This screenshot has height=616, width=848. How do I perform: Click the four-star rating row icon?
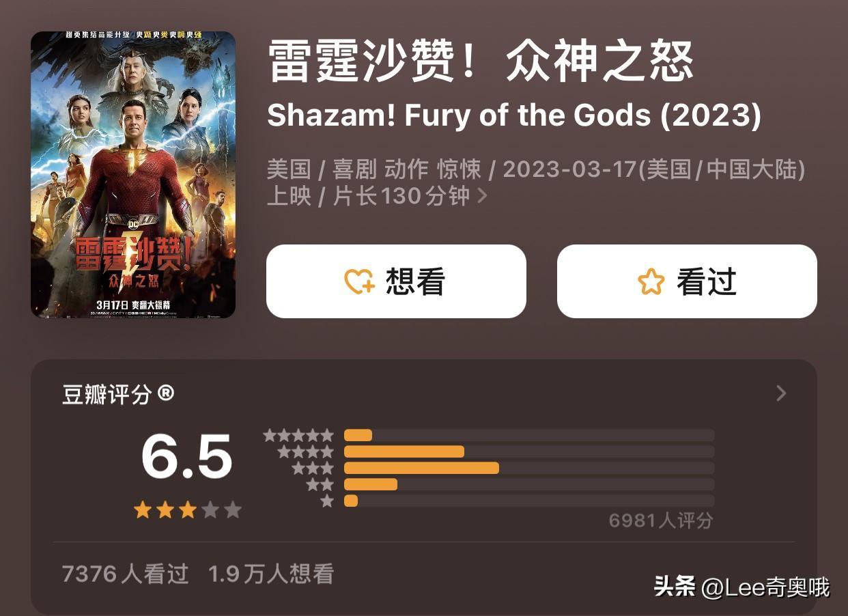point(305,451)
